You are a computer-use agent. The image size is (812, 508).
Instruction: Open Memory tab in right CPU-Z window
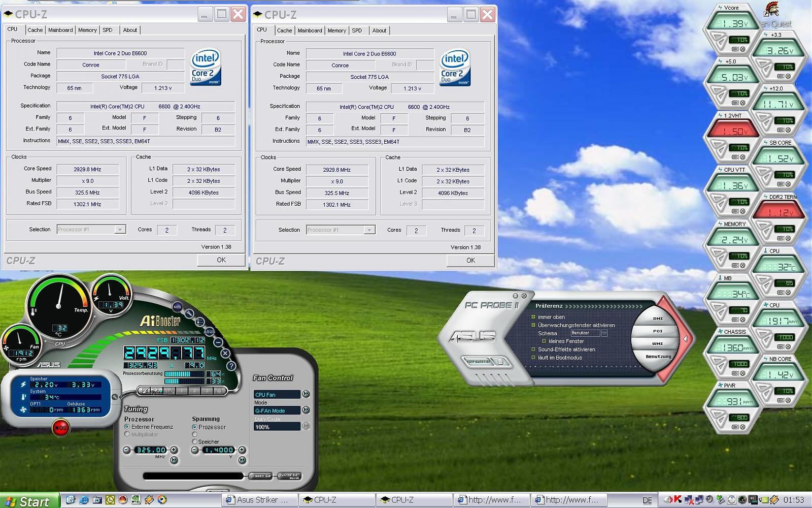[336, 30]
